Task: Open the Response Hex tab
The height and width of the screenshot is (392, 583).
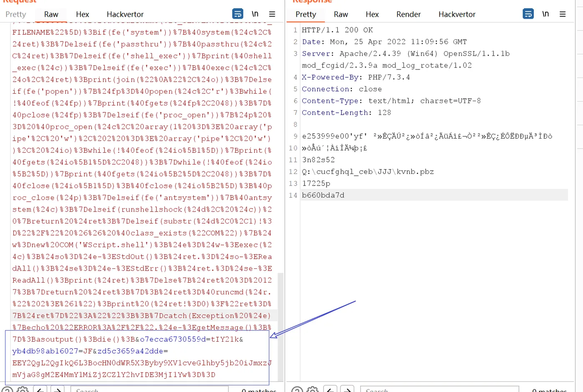Action: (x=372, y=14)
